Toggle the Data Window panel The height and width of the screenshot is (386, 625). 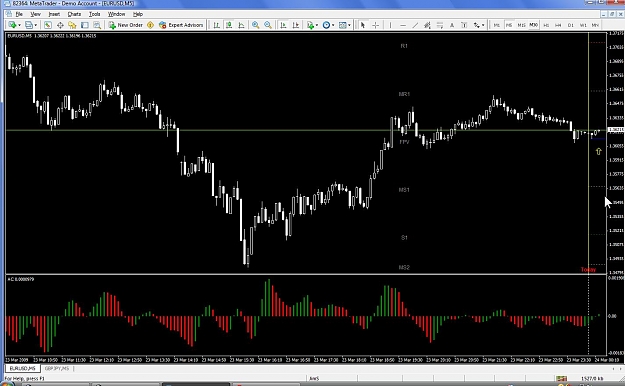coord(60,25)
